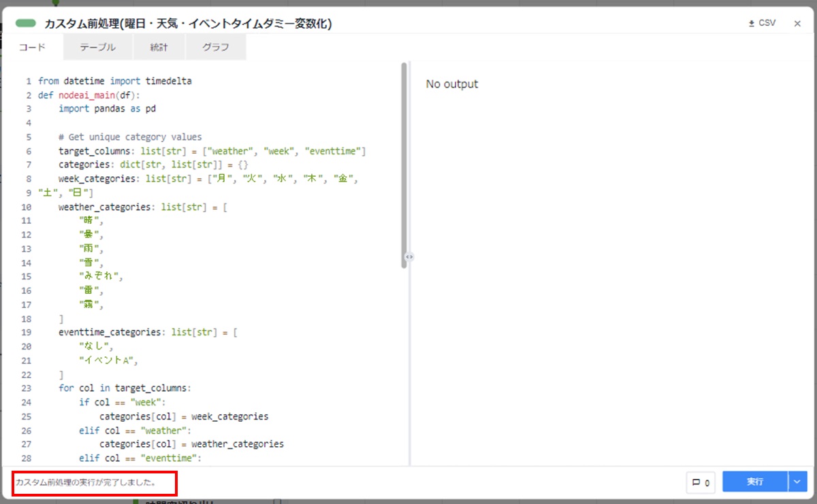Click the completion message at the bottom left
This screenshot has height=504, width=817.
click(x=91, y=482)
